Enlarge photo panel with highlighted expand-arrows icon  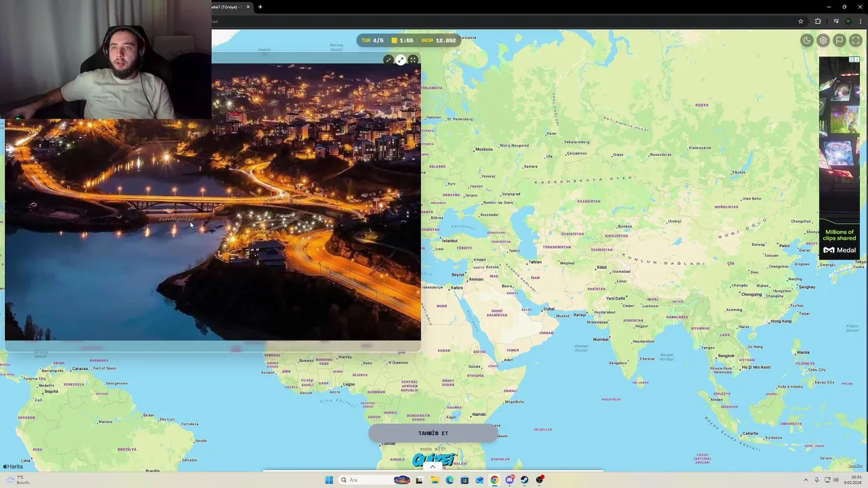[401, 60]
